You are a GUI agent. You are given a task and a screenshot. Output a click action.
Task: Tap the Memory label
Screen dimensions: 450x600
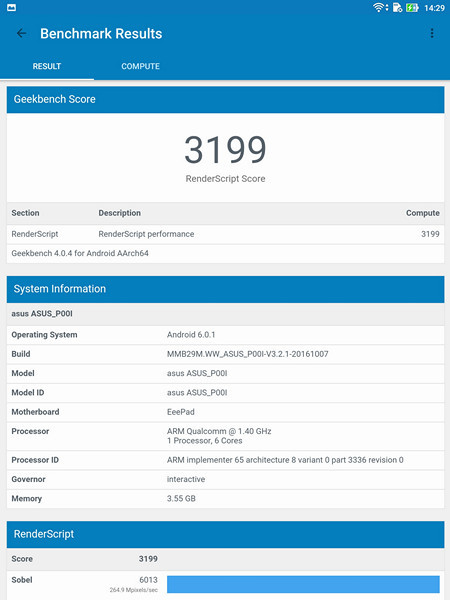[26, 499]
